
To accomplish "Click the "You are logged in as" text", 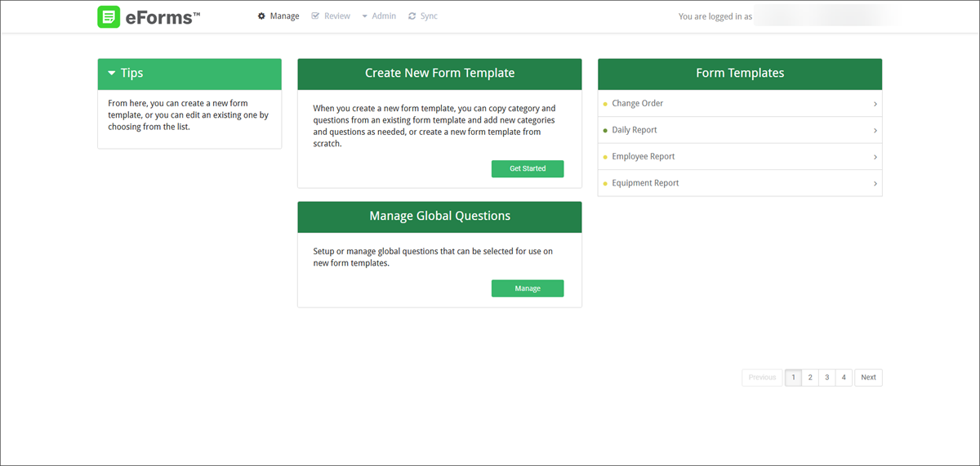I will (x=715, y=16).
